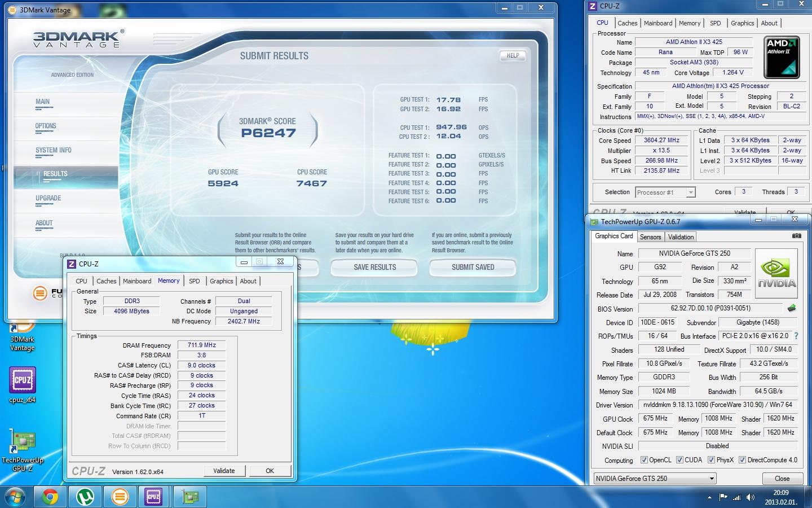Click the Specification AMD Athlon II X3 field
This screenshot has width=812, height=508.
pyautogui.click(x=720, y=86)
